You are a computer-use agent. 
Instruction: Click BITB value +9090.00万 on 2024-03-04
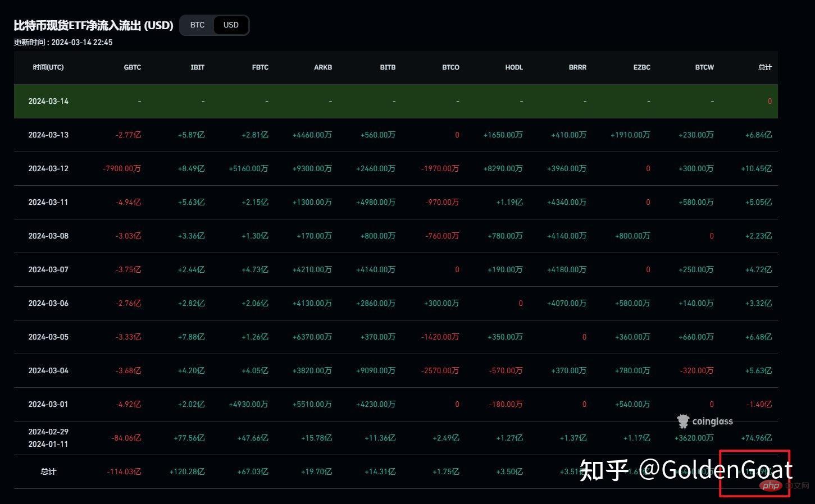click(x=376, y=371)
